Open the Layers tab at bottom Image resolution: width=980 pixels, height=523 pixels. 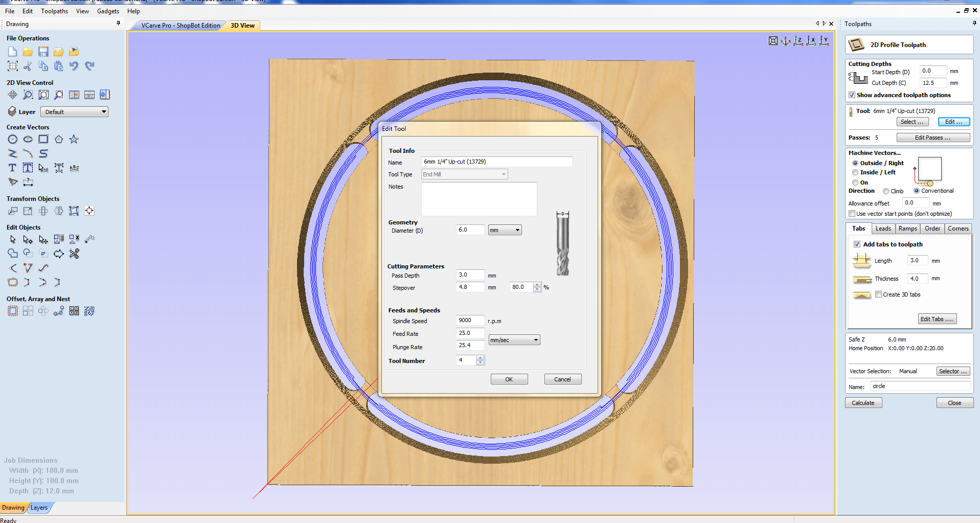39,508
